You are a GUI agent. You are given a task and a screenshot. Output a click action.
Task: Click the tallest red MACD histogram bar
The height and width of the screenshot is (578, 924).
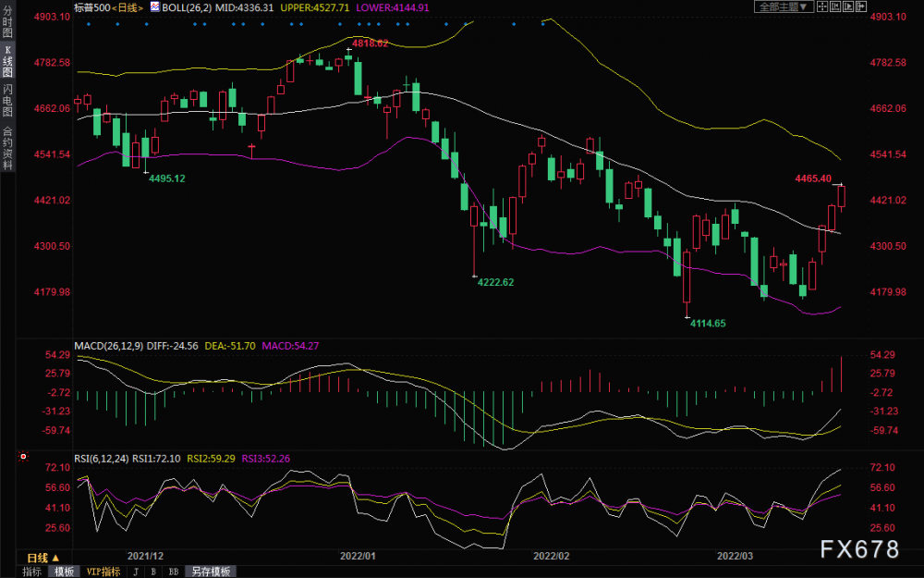tap(842, 374)
